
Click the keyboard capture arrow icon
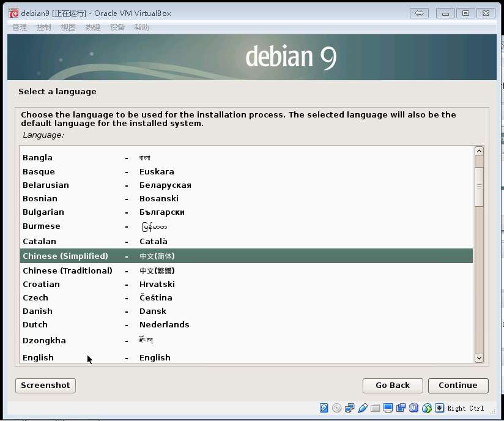point(439,408)
